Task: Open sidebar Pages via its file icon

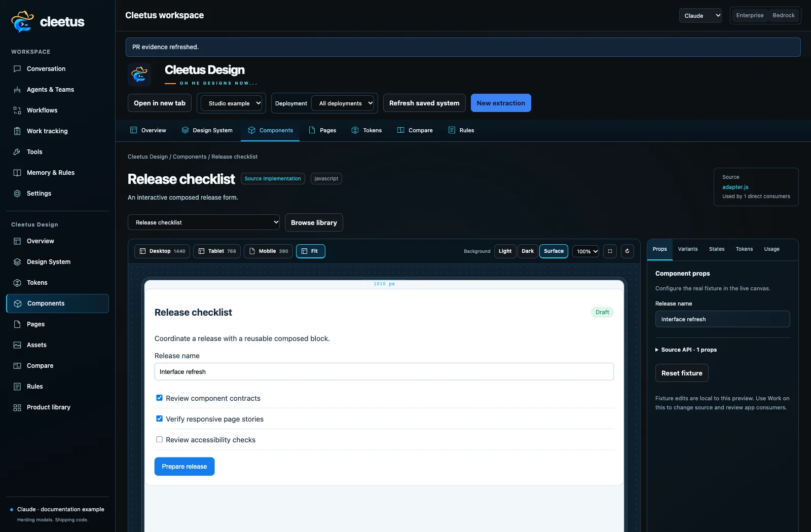Action: [x=17, y=324]
